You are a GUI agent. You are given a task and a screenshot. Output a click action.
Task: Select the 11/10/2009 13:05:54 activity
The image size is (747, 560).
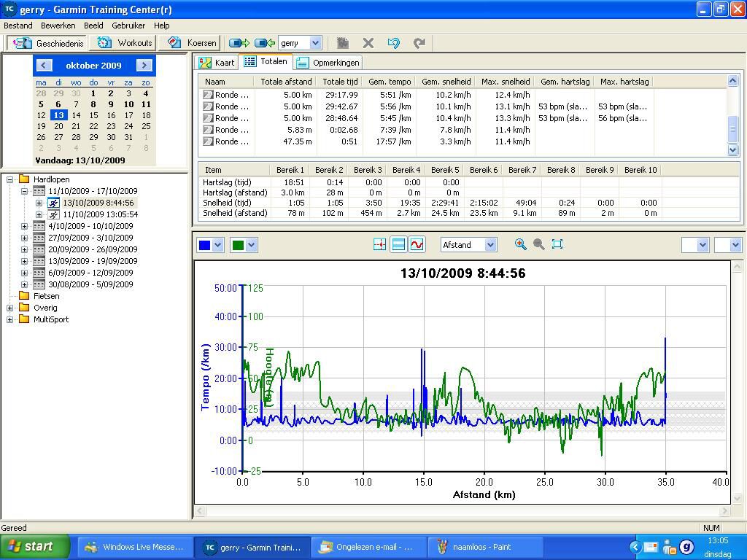coord(100,214)
